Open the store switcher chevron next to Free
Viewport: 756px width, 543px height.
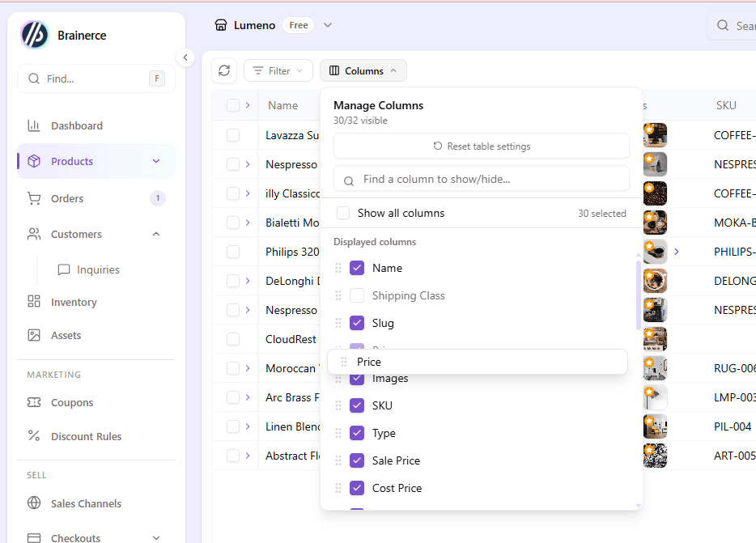click(328, 25)
